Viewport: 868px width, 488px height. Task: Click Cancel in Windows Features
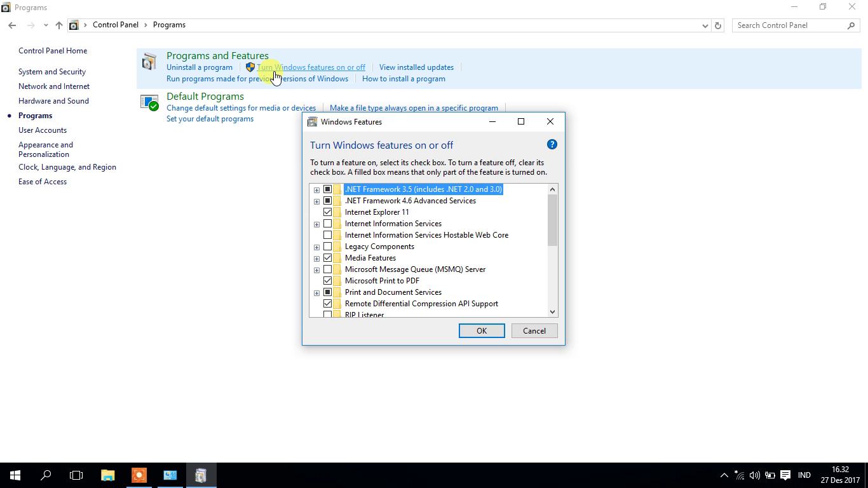click(534, 330)
